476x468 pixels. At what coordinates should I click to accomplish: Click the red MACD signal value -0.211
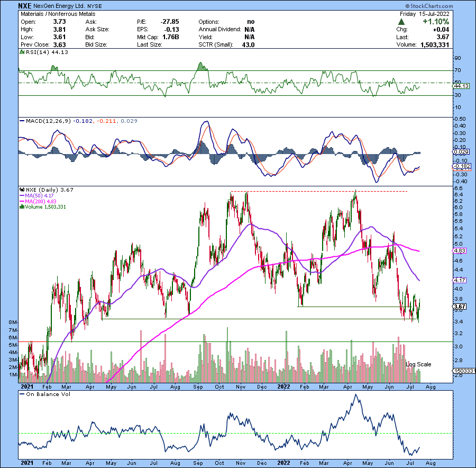point(106,121)
